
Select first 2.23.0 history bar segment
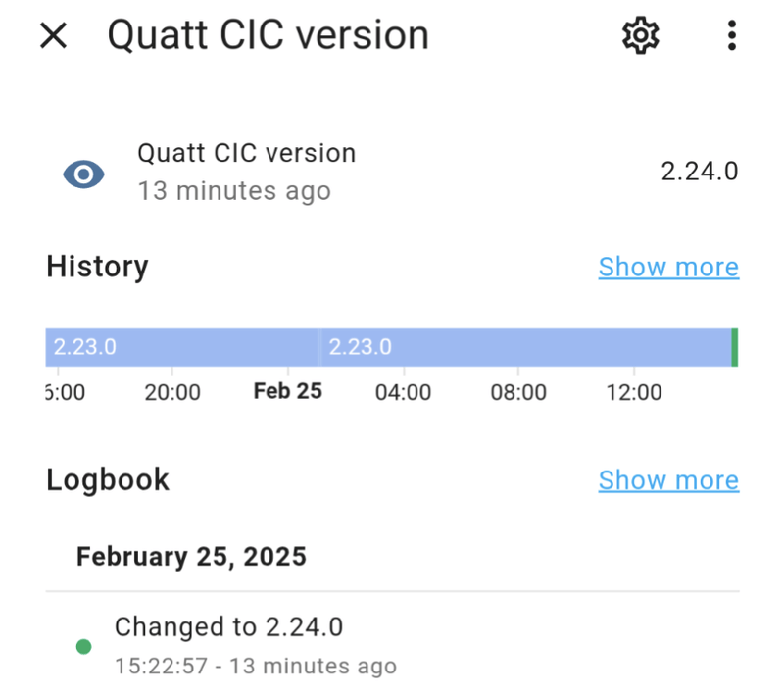(181, 347)
